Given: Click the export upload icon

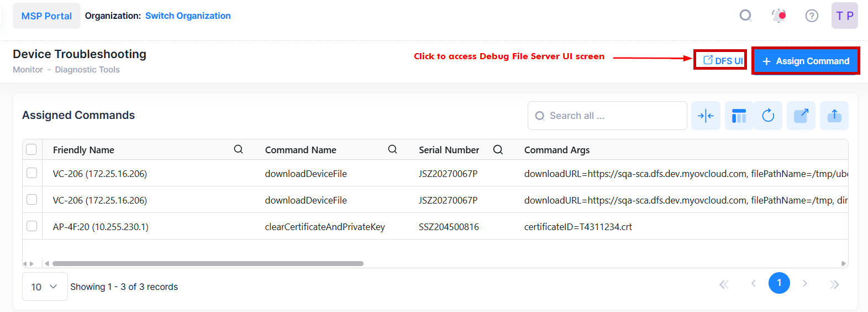Looking at the screenshot, I should coord(834,116).
